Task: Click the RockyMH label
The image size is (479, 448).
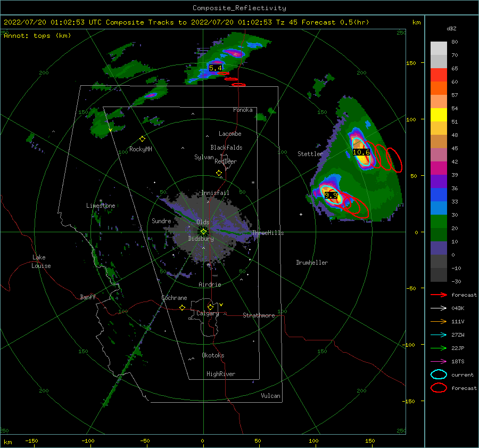Action: click(x=141, y=149)
